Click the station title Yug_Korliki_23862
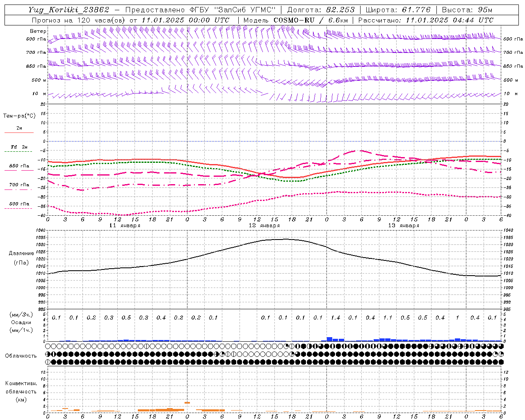Screen dimensions: 525x420 pyautogui.click(x=69, y=10)
